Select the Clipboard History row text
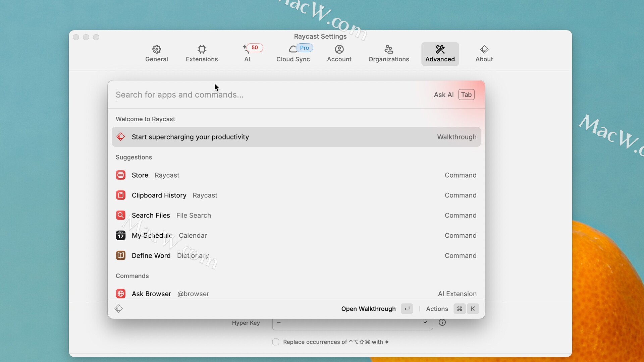 pyautogui.click(x=174, y=195)
